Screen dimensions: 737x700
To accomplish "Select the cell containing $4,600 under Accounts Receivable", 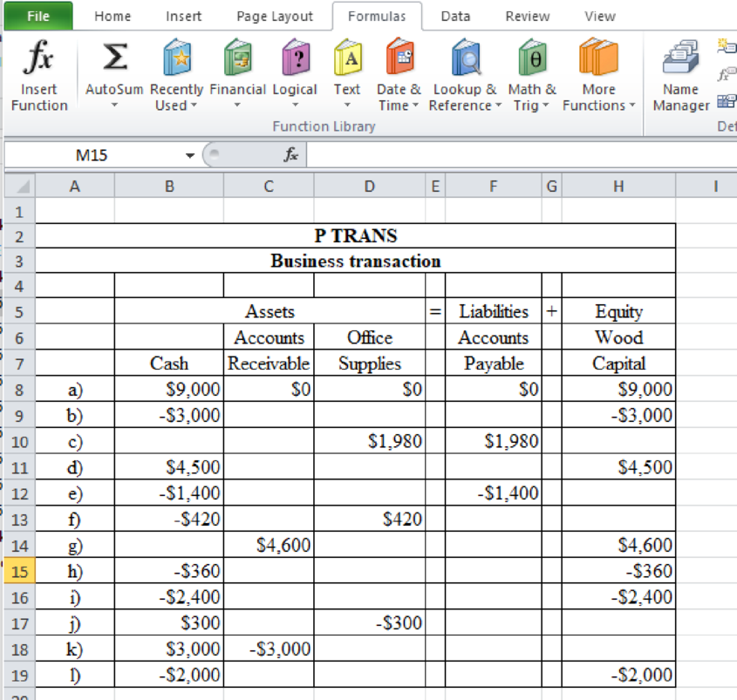I will [x=268, y=546].
